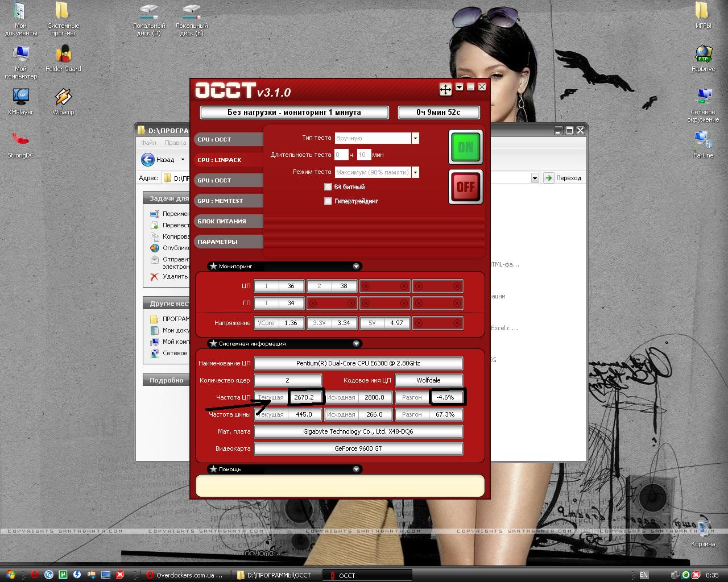Launch Winamp from the desktop
This screenshot has height=582, width=728.
click(x=63, y=102)
